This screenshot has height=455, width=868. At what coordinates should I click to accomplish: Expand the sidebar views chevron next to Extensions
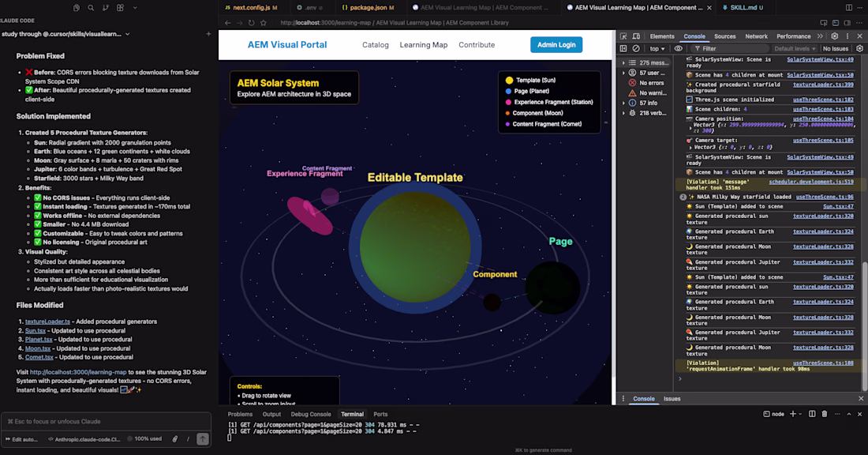[134, 8]
